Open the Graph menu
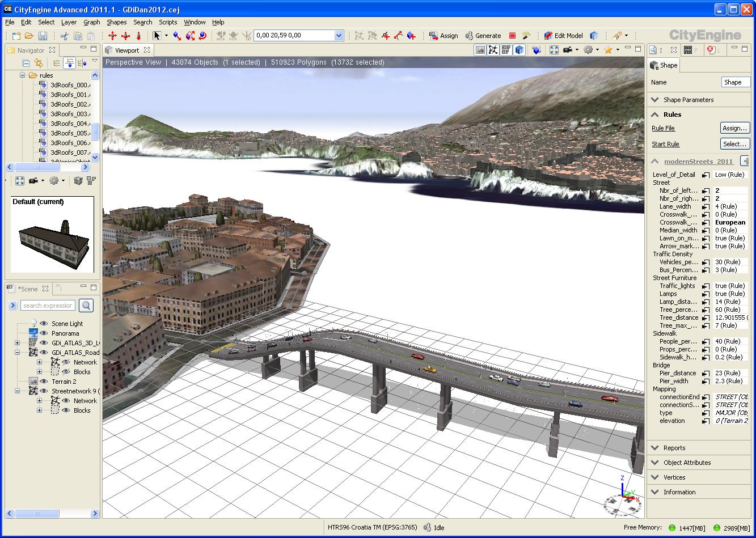Viewport: 756px width, 538px height. click(92, 22)
